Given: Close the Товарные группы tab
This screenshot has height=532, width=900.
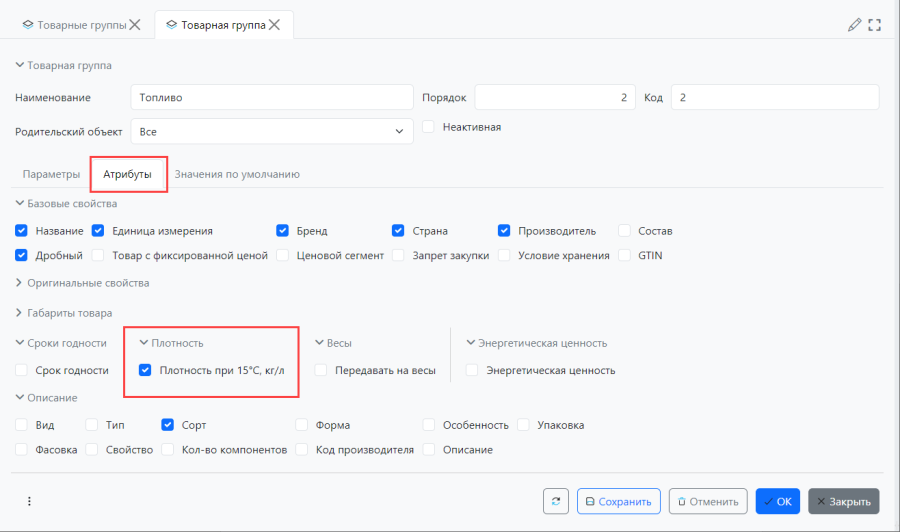Looking at the screenshot, I should click(x=135, y=25).
